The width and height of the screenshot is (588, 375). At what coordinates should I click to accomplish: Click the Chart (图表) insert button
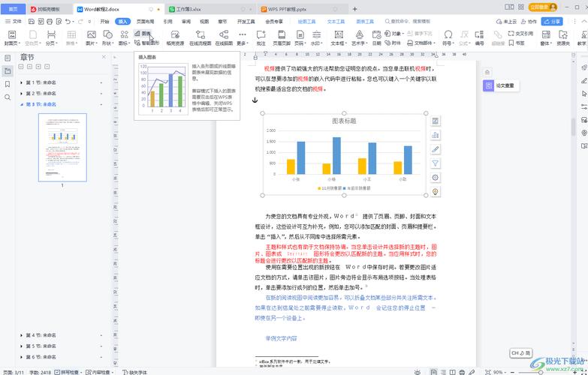tap(143, 34)
